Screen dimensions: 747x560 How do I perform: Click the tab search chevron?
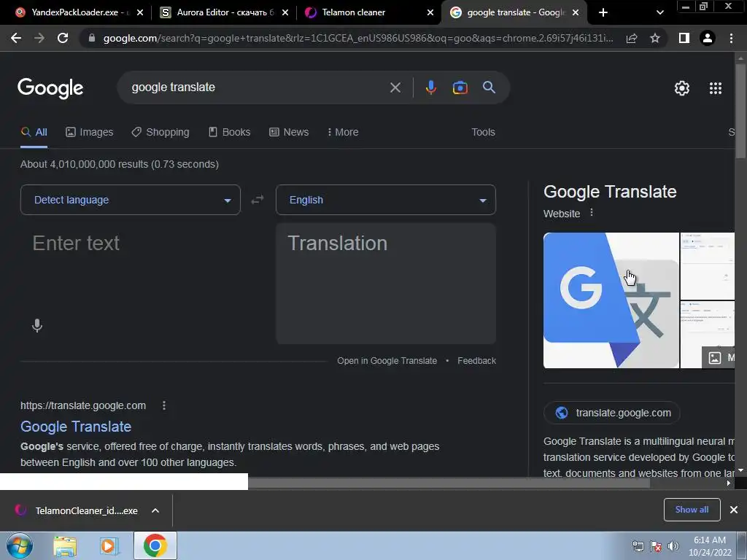click(x=659, y=12)
